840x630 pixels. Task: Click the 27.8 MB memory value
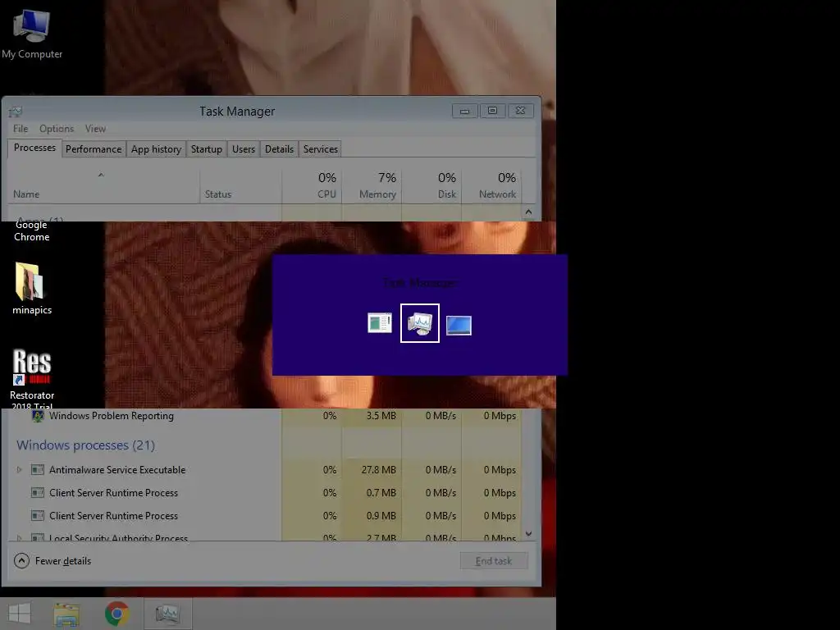click(x=378, y=470)
